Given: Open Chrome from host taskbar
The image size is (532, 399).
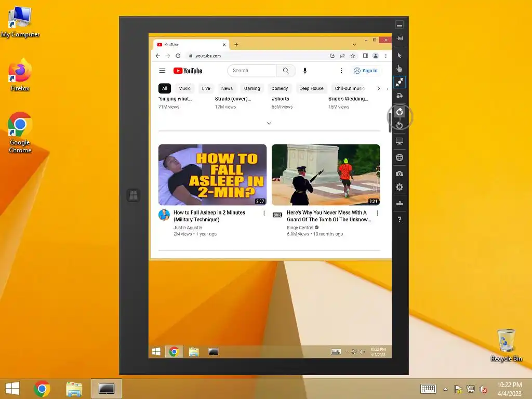Looking at the screenshot, I should point(42,389).
